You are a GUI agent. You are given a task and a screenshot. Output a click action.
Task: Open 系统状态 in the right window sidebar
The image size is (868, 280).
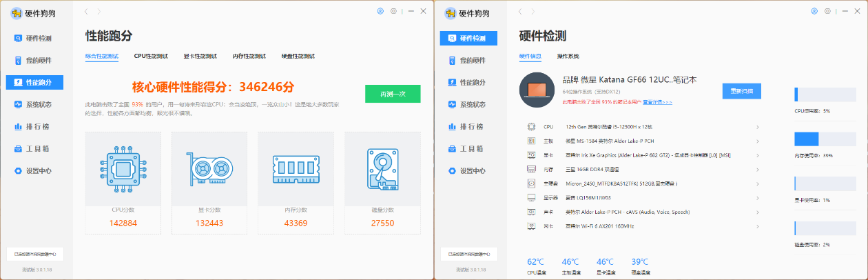point(468,105)
